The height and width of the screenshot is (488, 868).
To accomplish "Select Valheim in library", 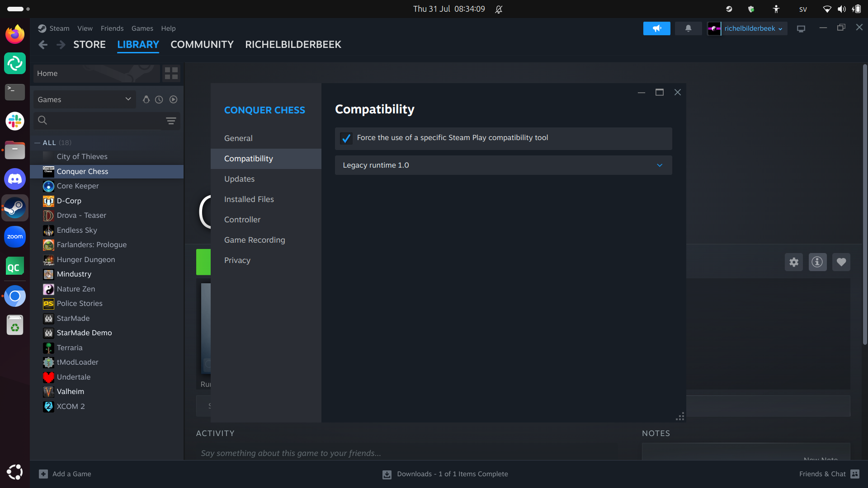I will click(107, 392).
